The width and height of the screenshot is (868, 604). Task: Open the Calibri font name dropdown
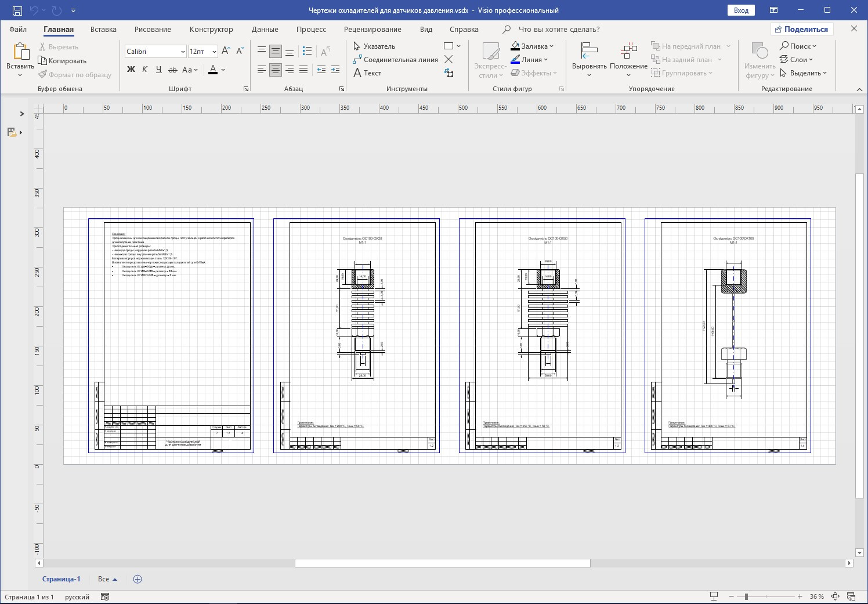coord(183,52)
